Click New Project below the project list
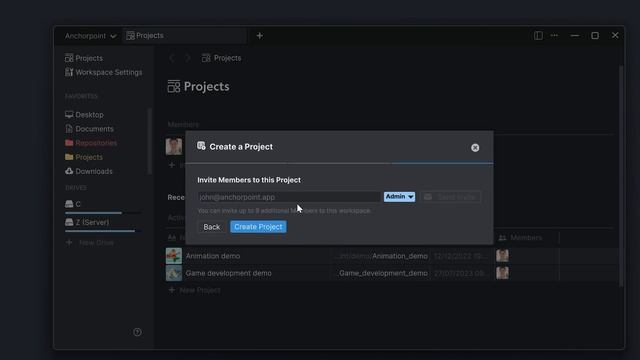Viewport: 640px width, 360px height. click(195, 290)
